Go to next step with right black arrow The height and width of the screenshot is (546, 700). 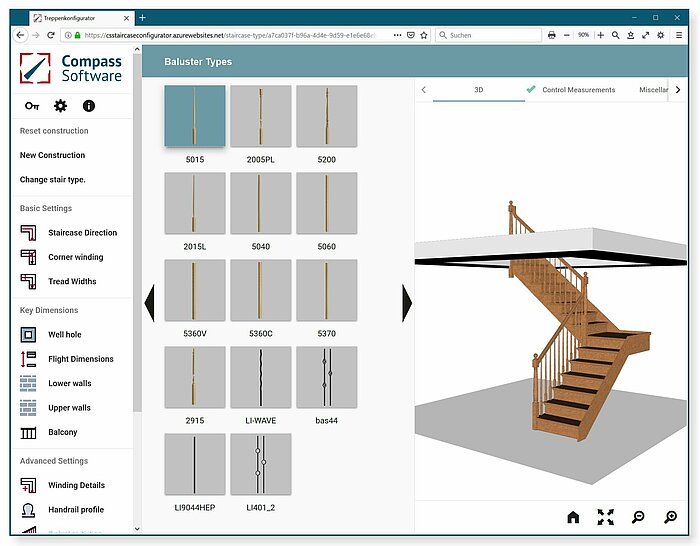[x=407, y=303]
